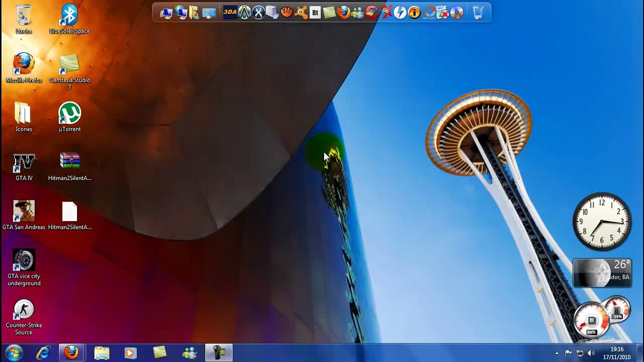Open the 26° weather gadget
Viewport: 644px width, 362px height.
[602, 273]
